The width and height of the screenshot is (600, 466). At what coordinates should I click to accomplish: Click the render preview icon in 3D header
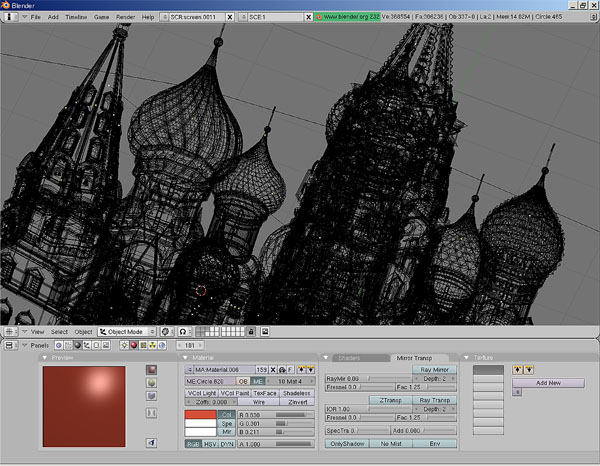[265, 332]
